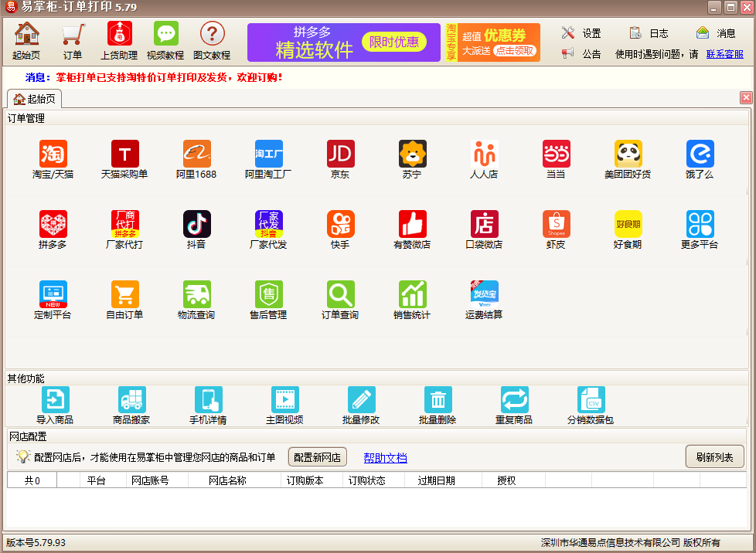Open the 帮助文档 link
Screen dimensions: 756x553
tap(385, 458)
